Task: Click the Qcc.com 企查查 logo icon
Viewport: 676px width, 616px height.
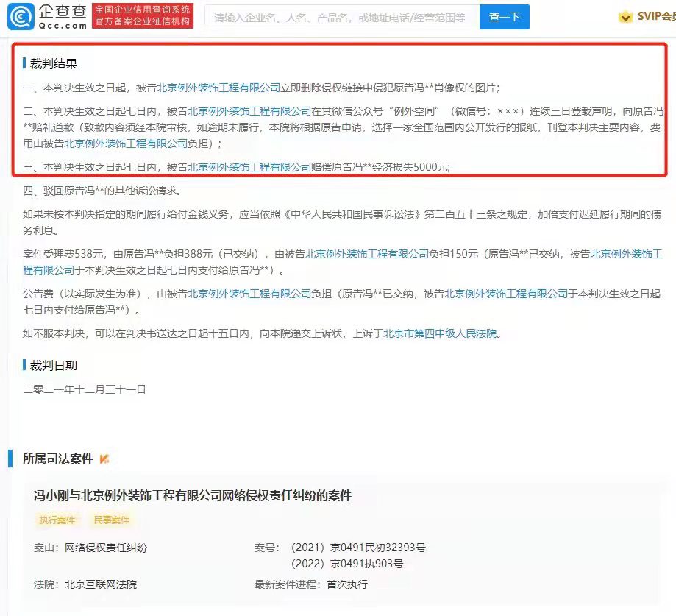Action: [x=21, y=17]
